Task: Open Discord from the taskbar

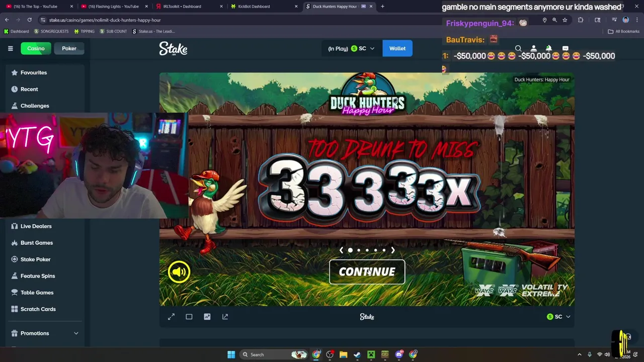Action: pos(399,354)
